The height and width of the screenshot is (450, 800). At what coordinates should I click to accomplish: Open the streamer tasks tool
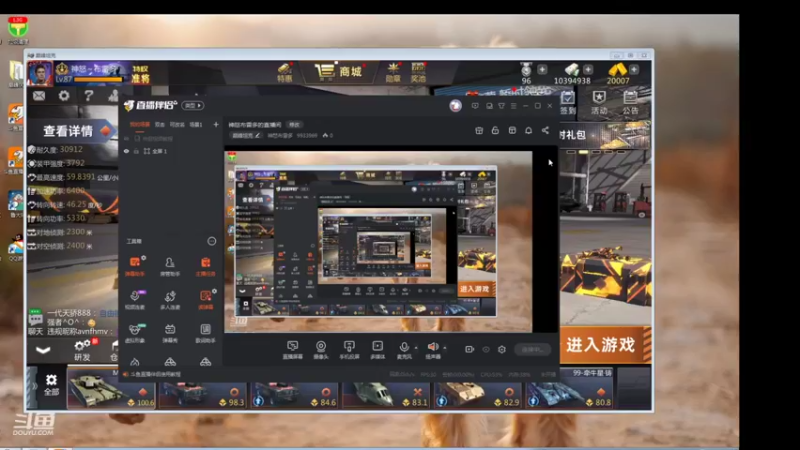pyautogui.click(x=206, y=266)
